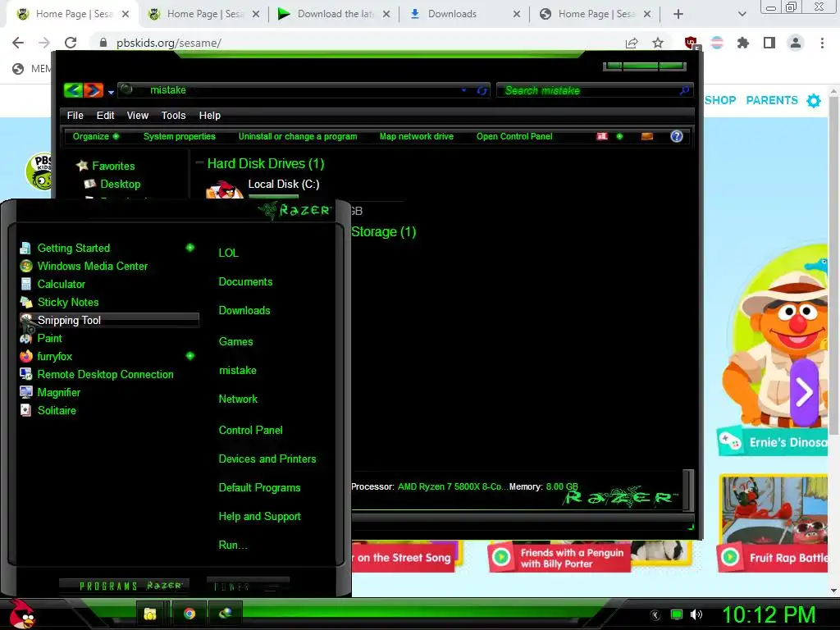
Task: Show hidden tray icons arrow
Action: pos(655,615)
